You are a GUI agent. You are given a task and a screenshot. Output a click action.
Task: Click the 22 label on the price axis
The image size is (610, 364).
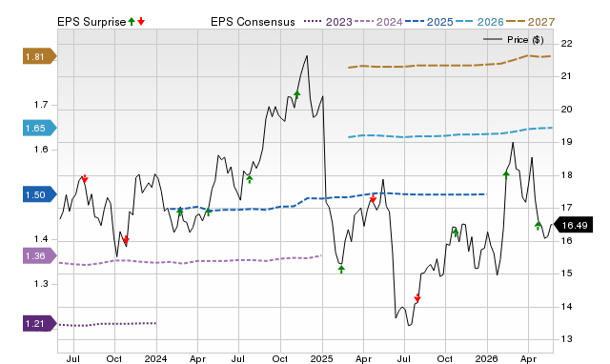tap(567, 43)
